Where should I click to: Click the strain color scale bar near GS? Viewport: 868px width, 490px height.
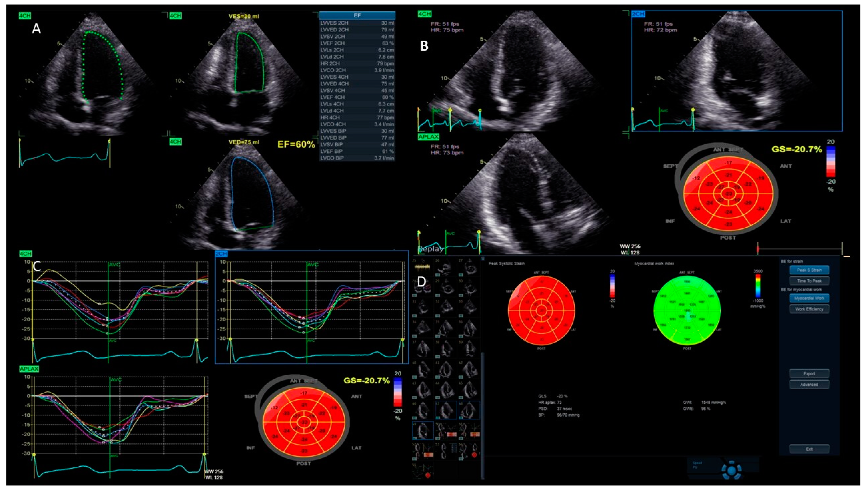click(831, 161)
